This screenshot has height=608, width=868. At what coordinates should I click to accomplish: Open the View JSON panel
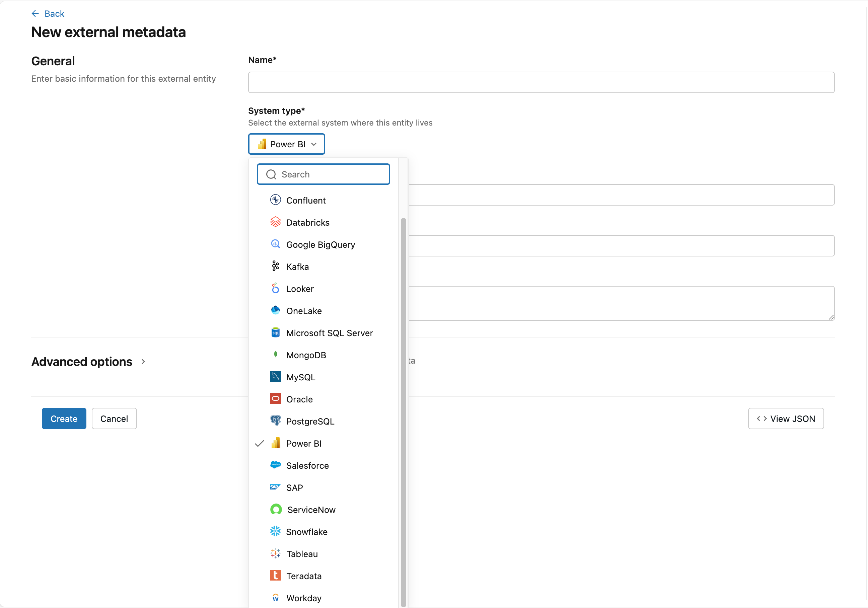[786, 418]
